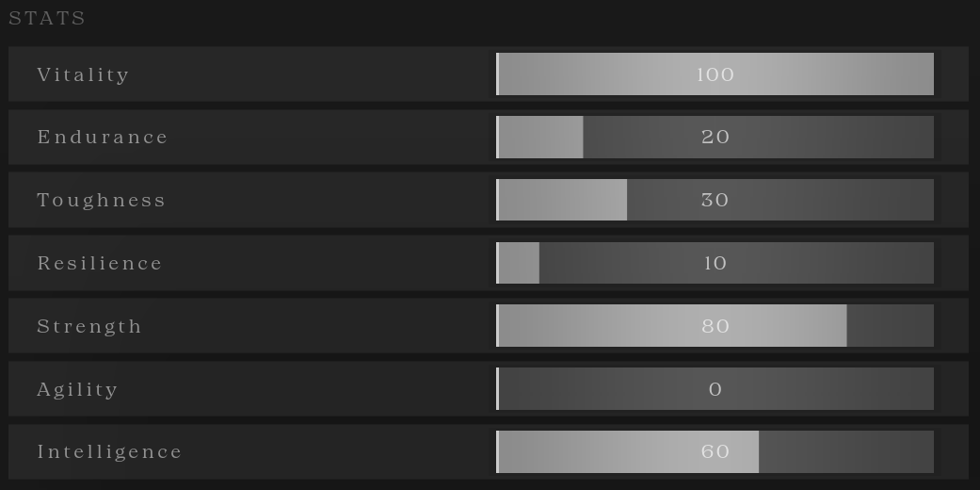Select the Resilience stat label
Viewport: 980px width, 490px height.
tap(100, 263)
